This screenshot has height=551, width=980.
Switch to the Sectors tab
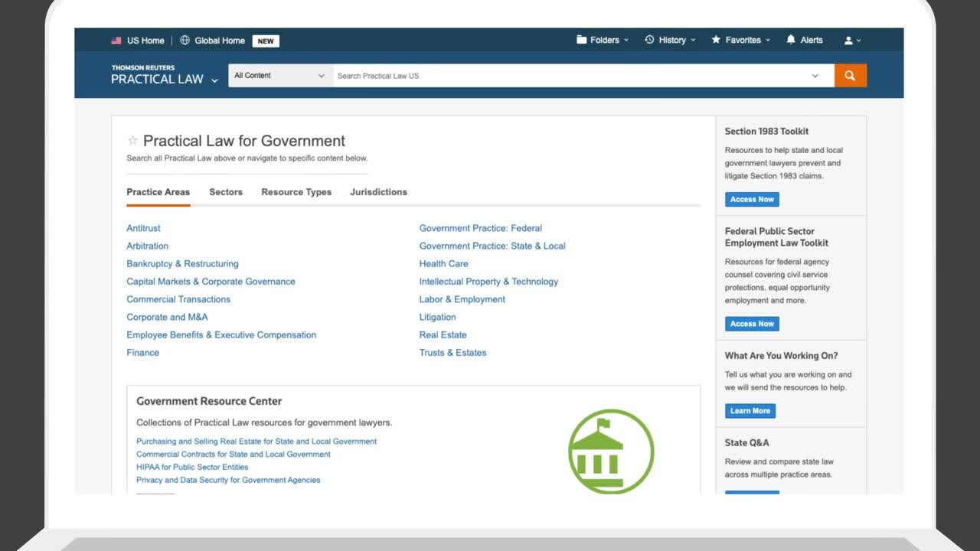[226, 192]
